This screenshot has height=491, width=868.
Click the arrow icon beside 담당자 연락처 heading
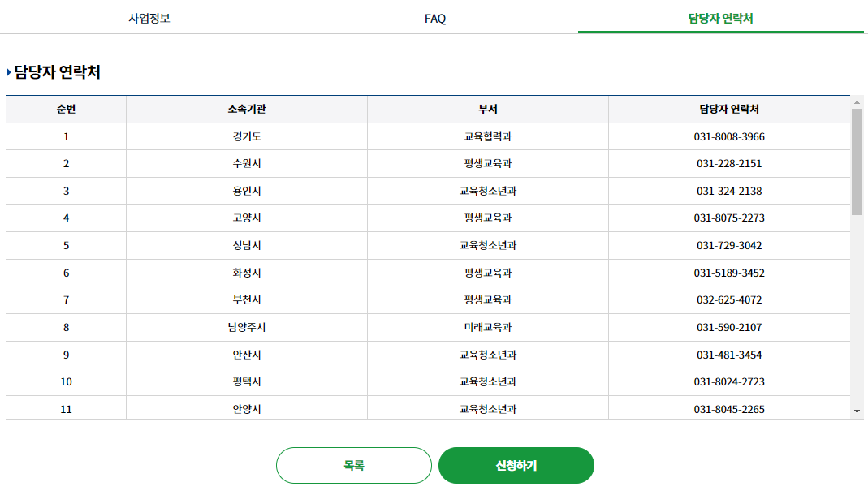[x=10, y=71]
